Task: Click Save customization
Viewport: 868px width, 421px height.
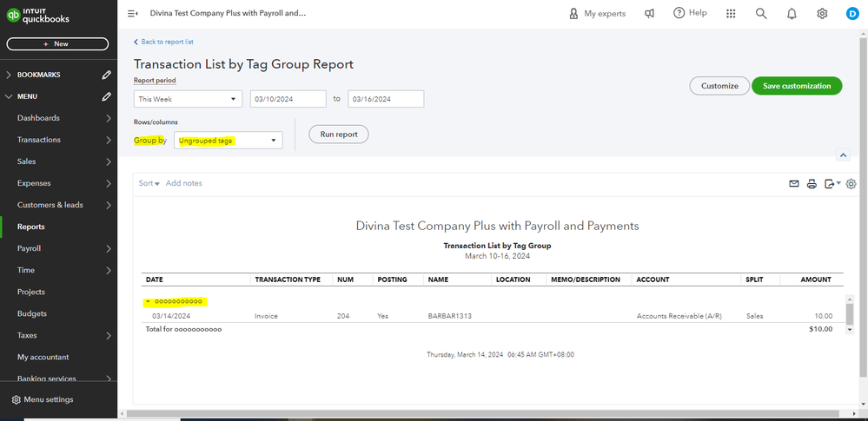Action: pyautogui.click(x=797, y=86)
